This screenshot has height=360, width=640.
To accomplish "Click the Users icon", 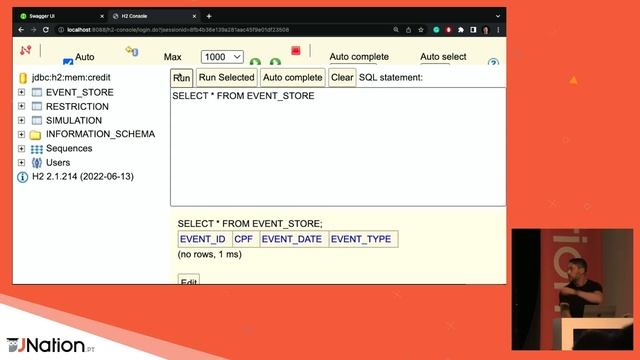I will pos(37,163).
